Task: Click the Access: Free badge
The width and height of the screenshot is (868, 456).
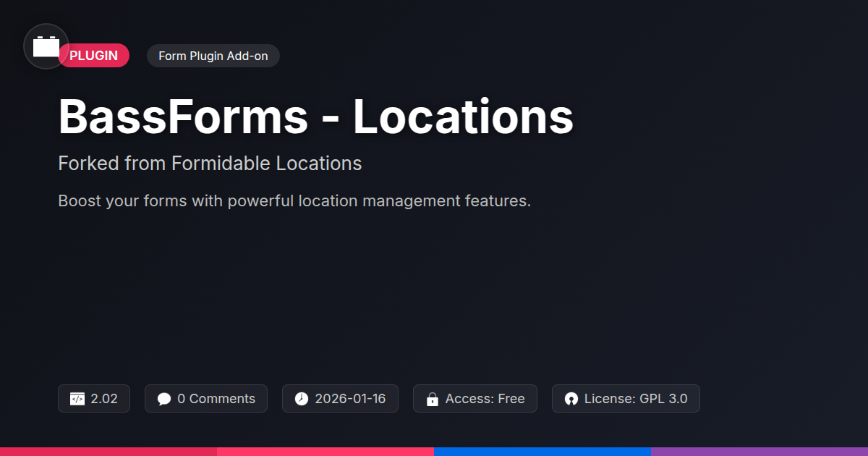Action: 475,399
